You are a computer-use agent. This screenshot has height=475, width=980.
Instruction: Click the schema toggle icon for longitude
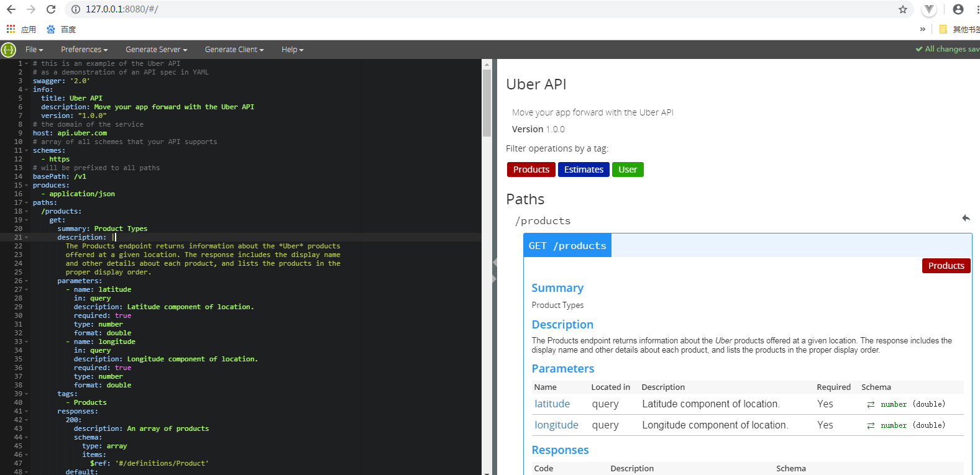[x=871, y=426]
